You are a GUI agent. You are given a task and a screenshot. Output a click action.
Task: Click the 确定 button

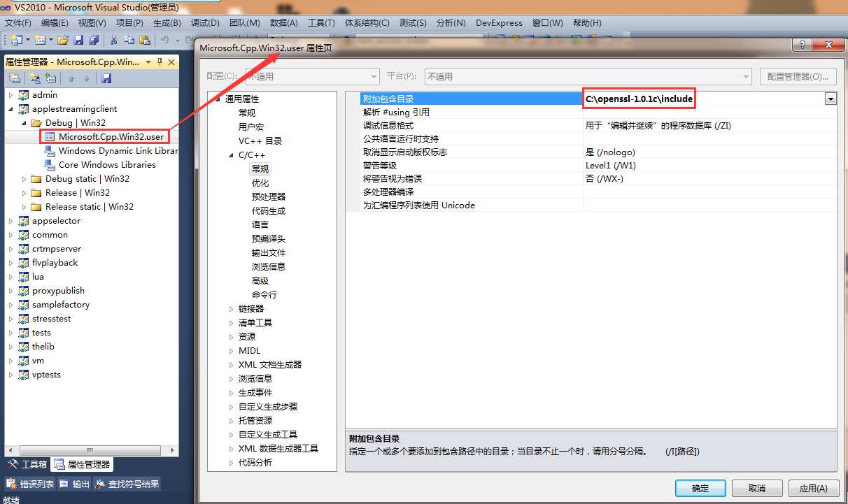click(700, 488)
